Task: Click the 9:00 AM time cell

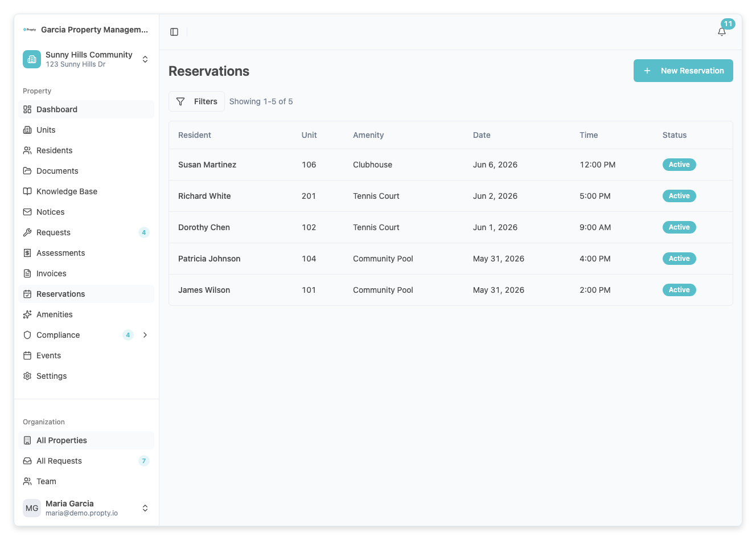Action: [x=595, y=227]
